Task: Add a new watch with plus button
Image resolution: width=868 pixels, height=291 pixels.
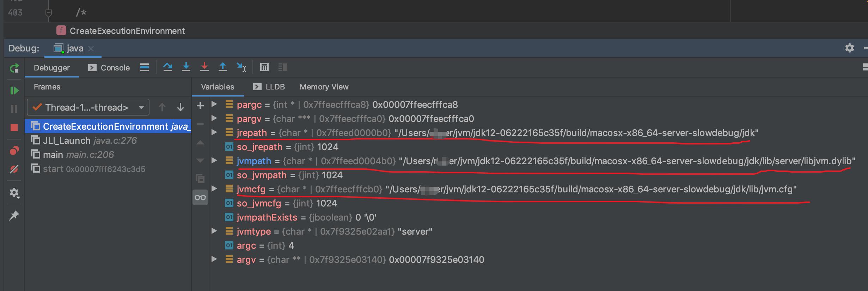Action: (200, 106)
